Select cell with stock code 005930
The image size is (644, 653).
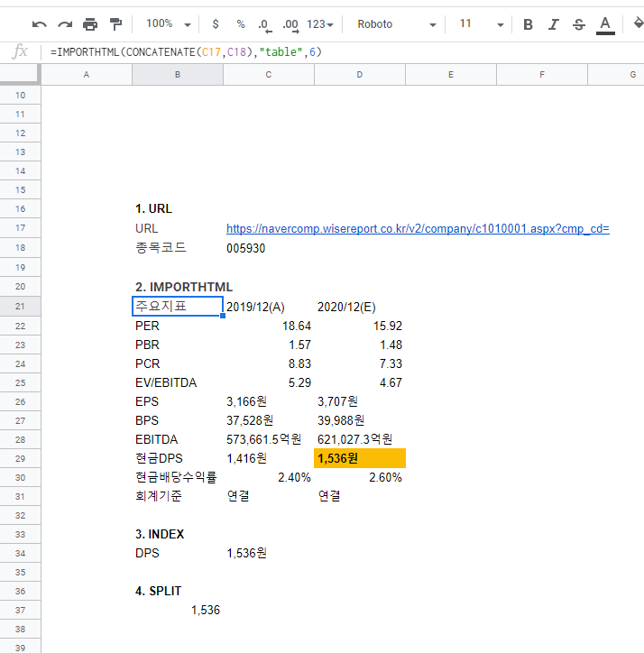click(x=269, y=248)
